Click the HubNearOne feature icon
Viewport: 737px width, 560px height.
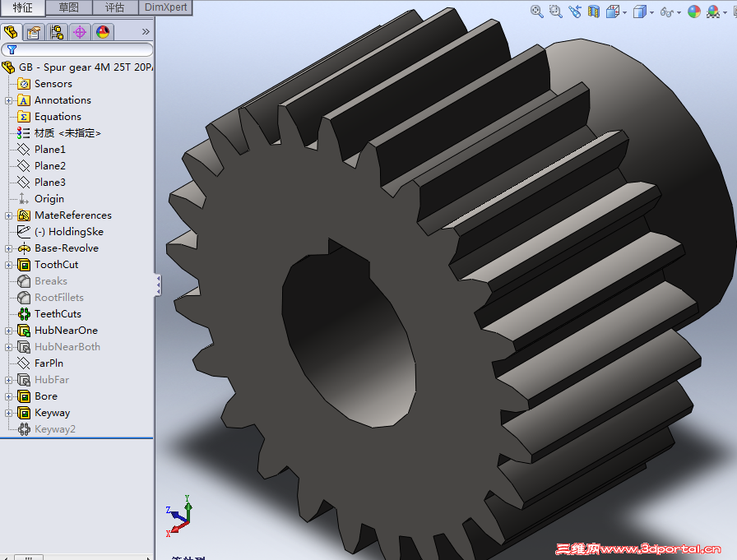coord(24,331)
